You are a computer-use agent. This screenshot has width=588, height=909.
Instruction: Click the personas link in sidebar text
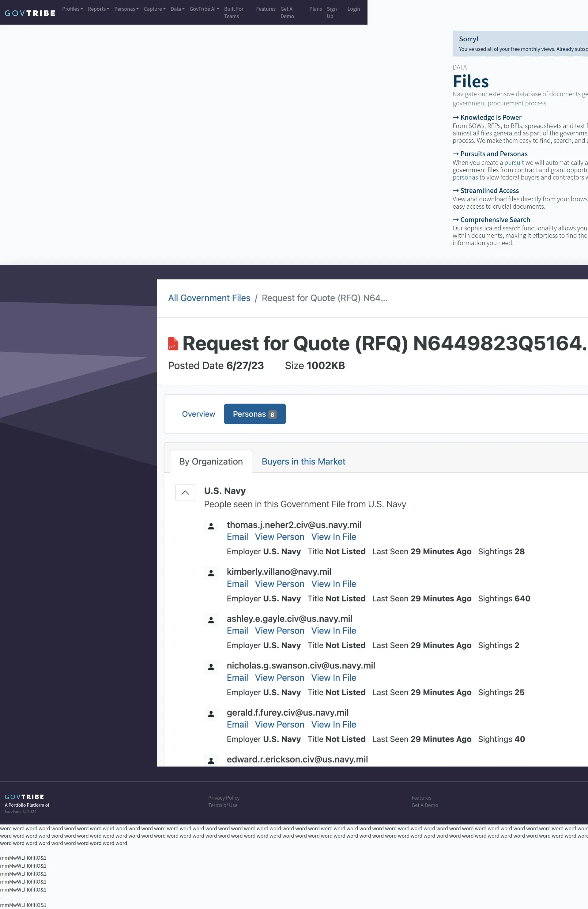click(465, 177)
